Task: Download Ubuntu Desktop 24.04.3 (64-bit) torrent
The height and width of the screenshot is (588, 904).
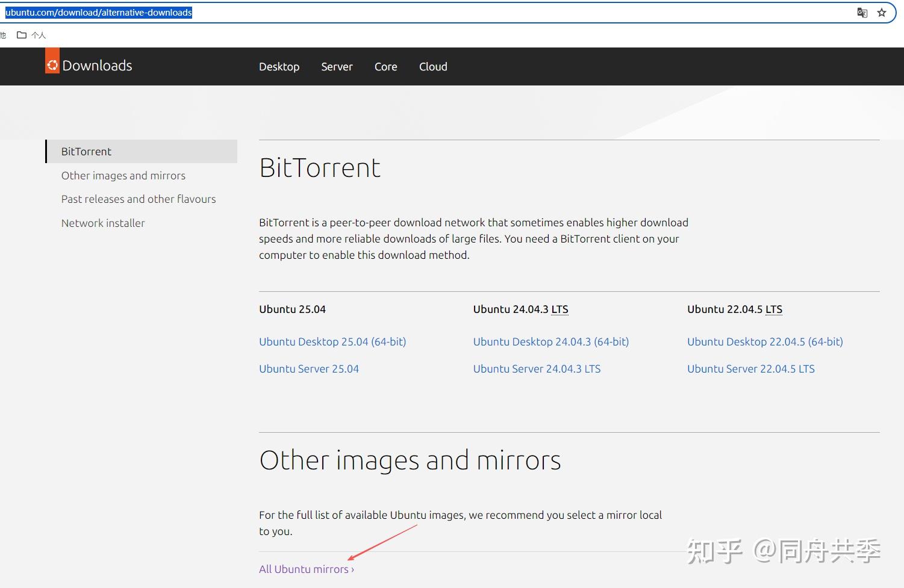Action: tap(550, 341)
